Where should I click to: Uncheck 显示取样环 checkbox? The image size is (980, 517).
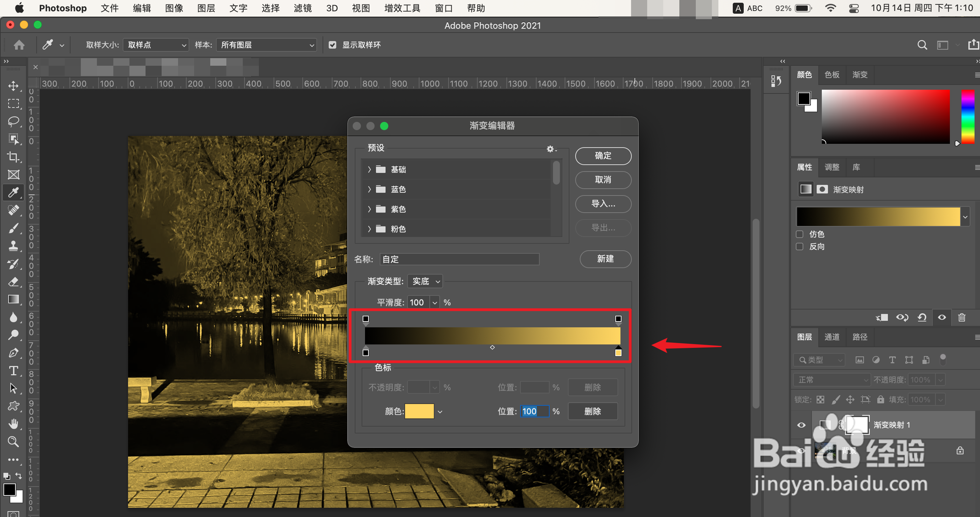pyautogui.click(x=332, y=45)
